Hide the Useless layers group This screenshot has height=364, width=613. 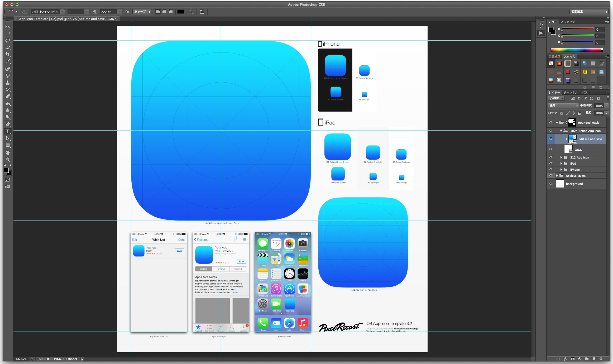point(551,176)
